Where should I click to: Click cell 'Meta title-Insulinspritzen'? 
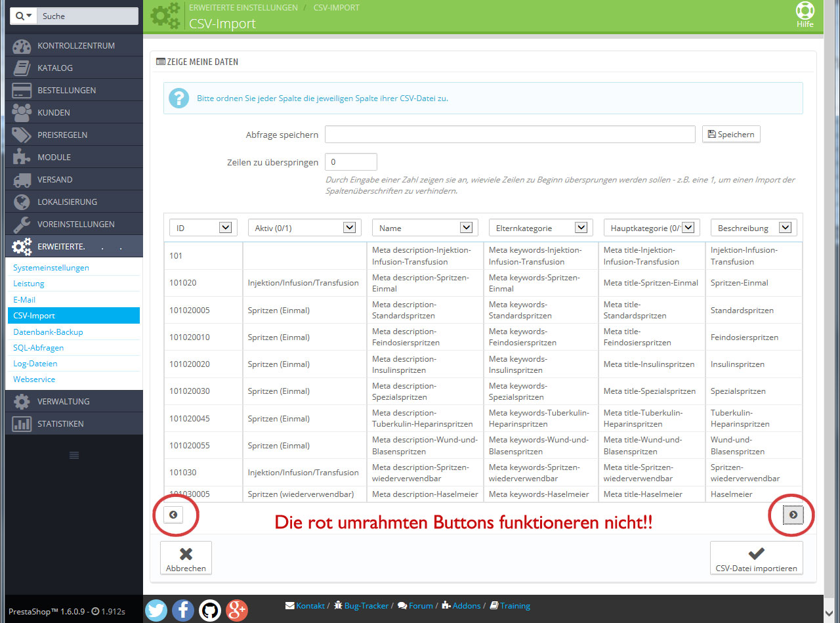649,364
